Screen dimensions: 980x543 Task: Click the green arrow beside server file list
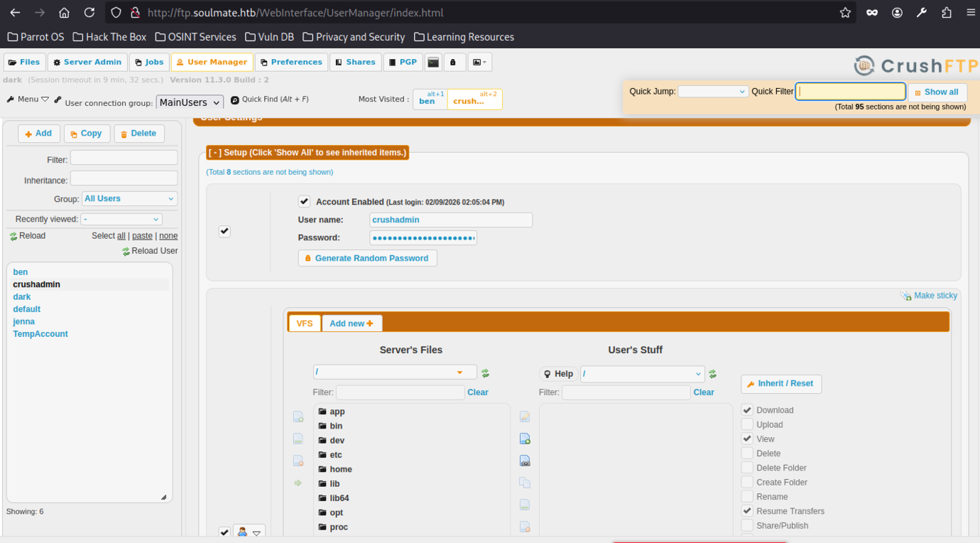click(298, 483)
